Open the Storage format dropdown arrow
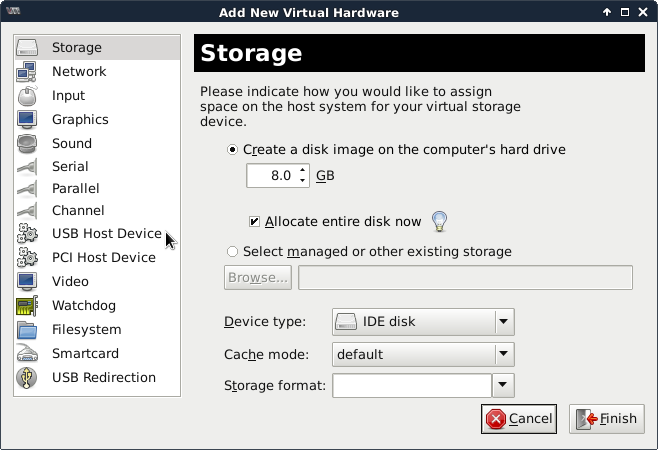Image resolution: width=658 pixels, height=450 pixels. tap(503, 385)
